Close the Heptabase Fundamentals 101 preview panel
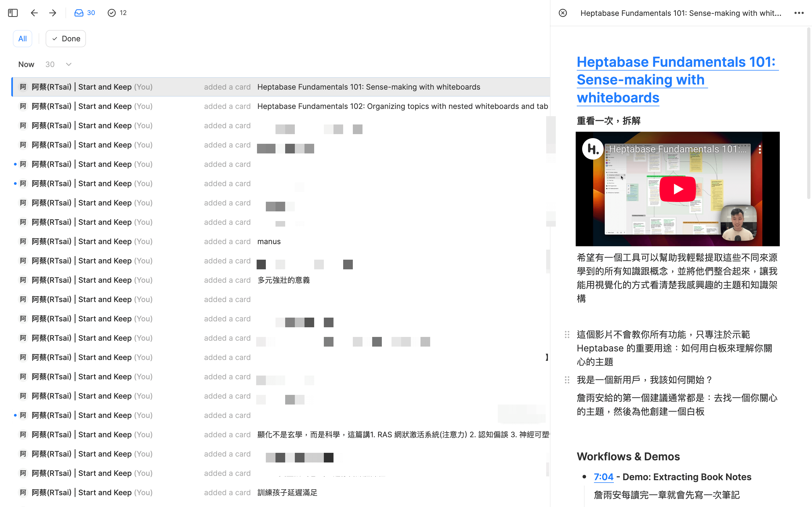 [x=563, y=13]
